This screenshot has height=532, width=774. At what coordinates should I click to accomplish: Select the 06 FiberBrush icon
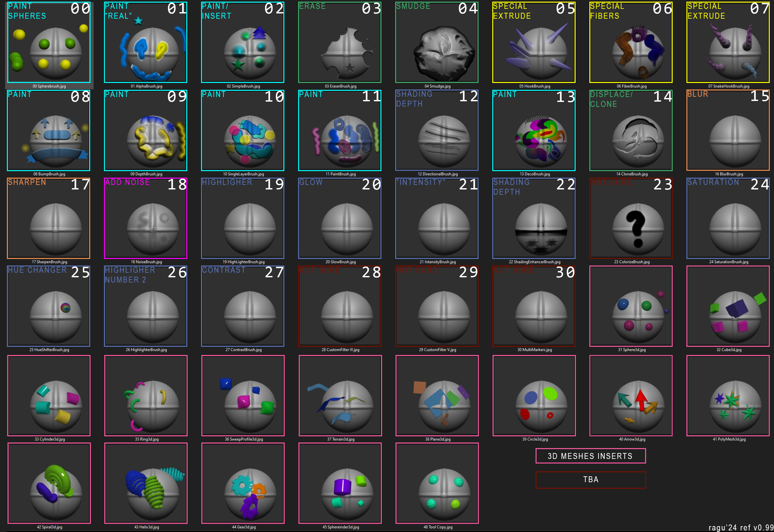(x=631, y=42)
